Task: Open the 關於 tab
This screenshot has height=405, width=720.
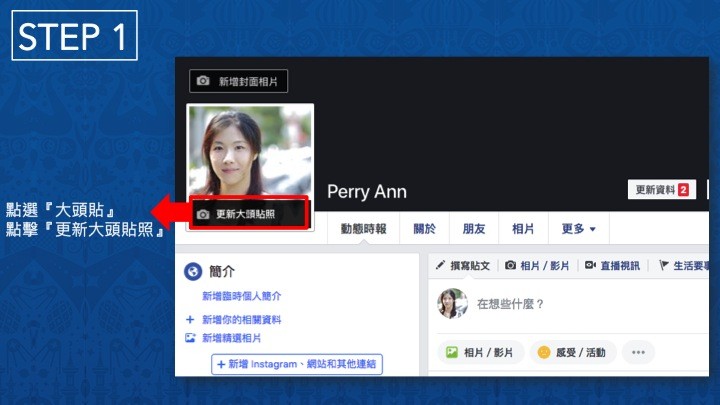Action: tap(424, 229)
